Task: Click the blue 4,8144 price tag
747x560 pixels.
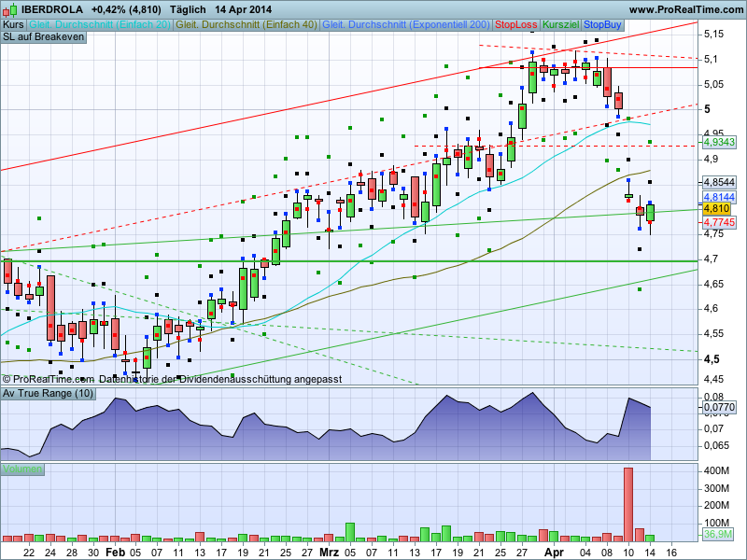Action: (x=719, y=197)
